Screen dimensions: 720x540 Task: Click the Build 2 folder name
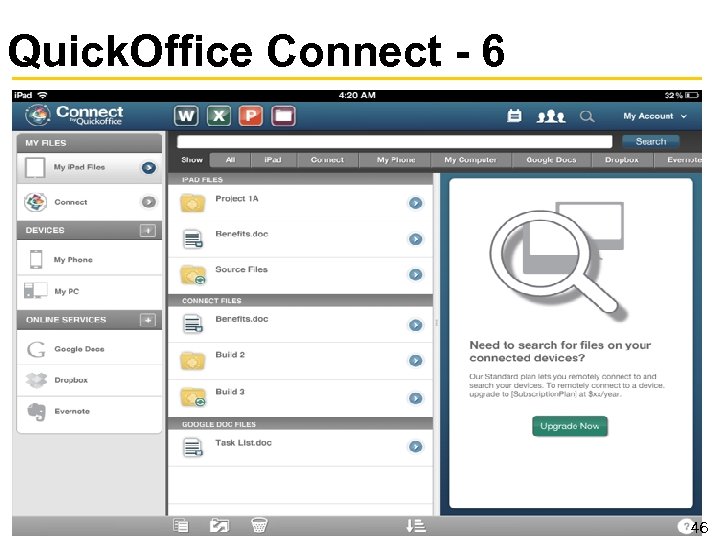(230, 354)
